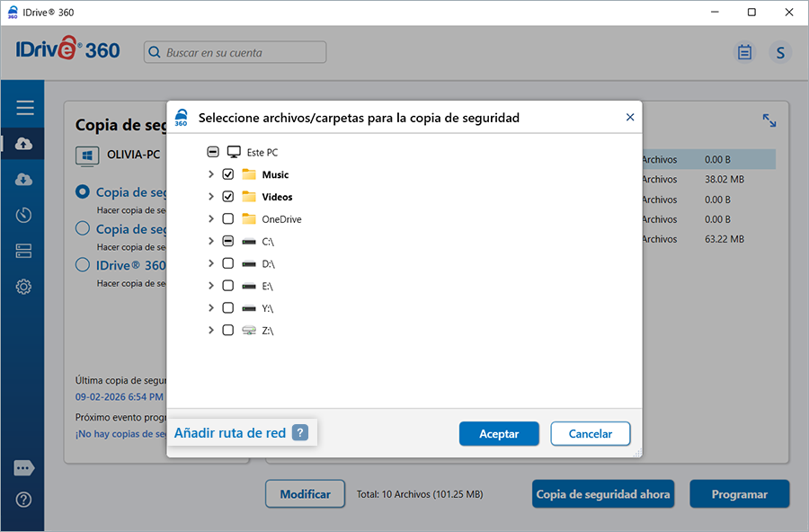809x532 pixels.
Task: Maximize the IDrive 360 window
Action: [751, 12]
